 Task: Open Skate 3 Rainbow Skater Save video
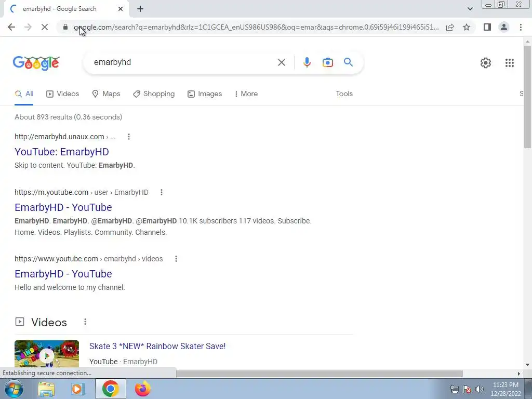click(x=157, y=346)
